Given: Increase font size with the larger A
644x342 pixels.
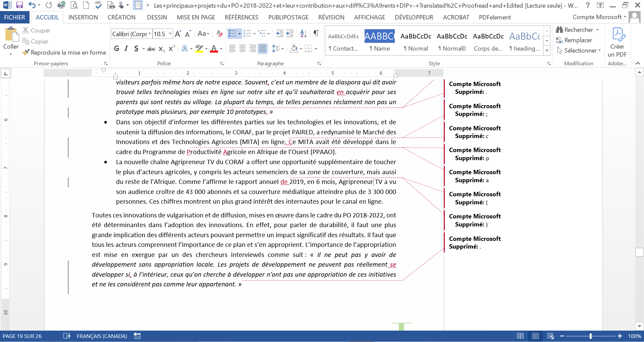Looking at the screenshot, I should pyautogui.click(x=178, y=33).
